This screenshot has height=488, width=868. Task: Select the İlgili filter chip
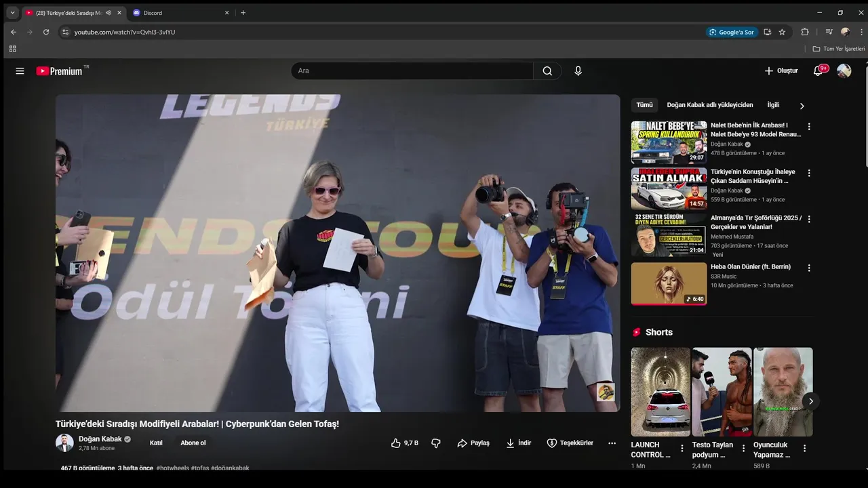point(773,105)
